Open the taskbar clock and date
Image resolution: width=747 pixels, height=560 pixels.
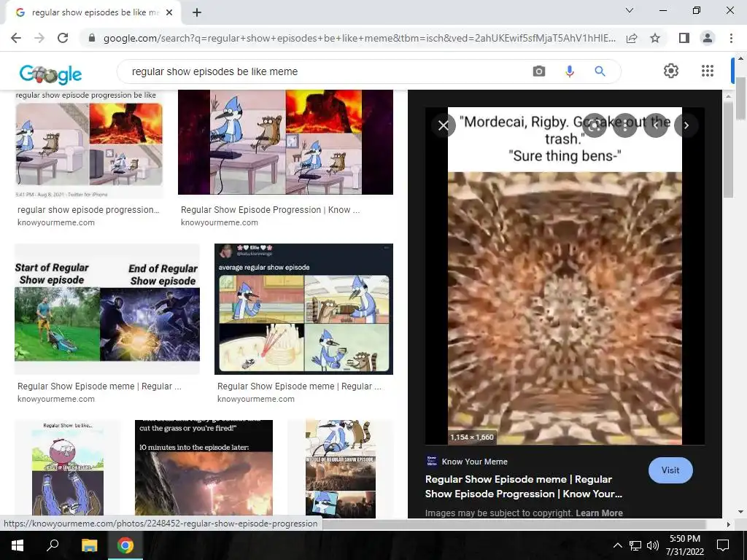click(684, 545)
